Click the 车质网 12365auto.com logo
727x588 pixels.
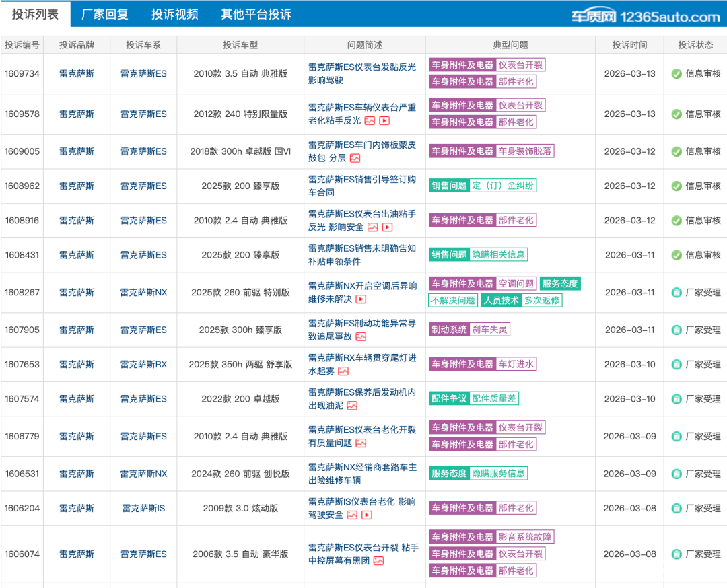tap(645, 16)
